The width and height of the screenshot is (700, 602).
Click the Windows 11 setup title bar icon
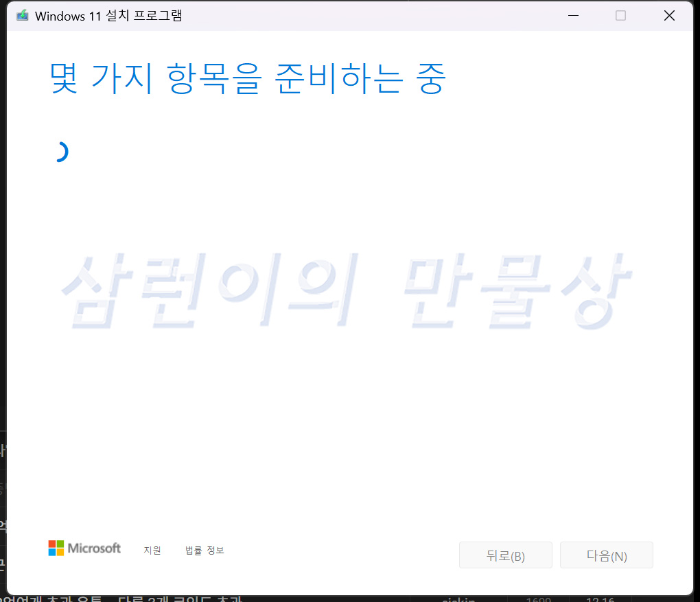coord(23,16)
